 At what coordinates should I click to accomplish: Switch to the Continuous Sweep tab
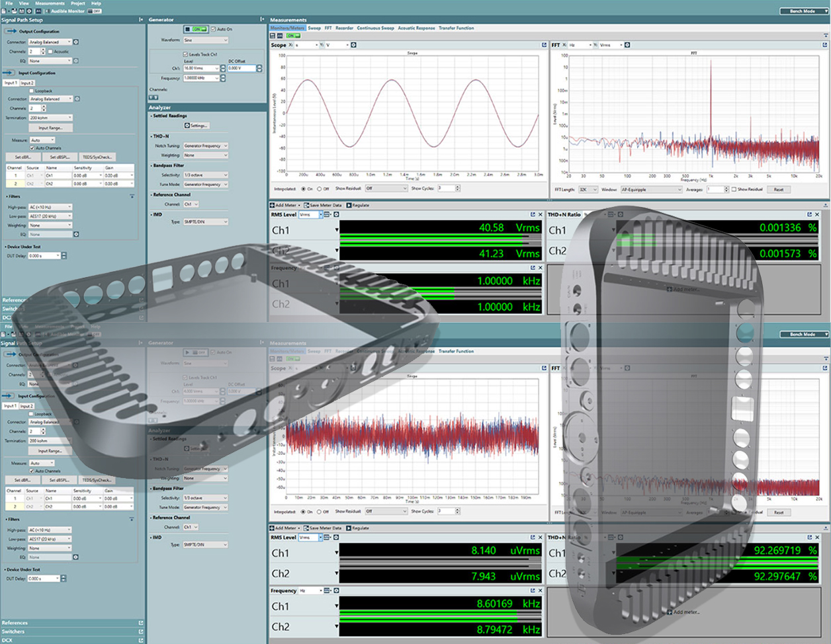coord(375,28)
